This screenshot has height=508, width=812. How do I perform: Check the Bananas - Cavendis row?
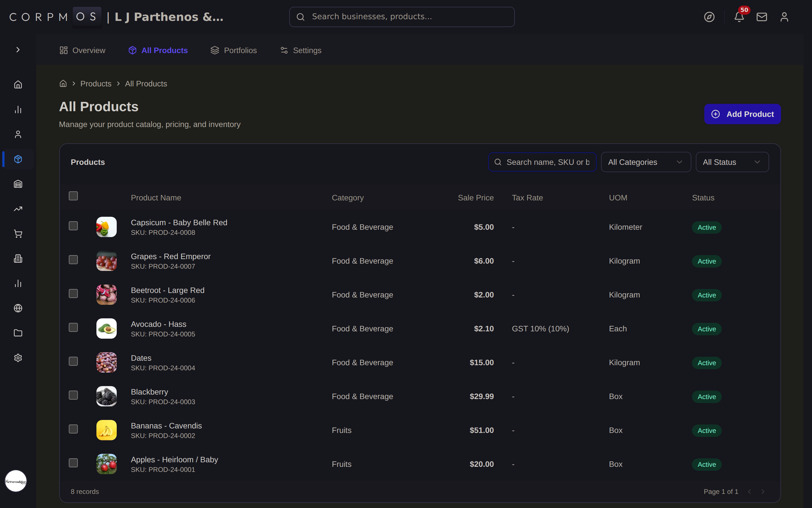(73, 429)
